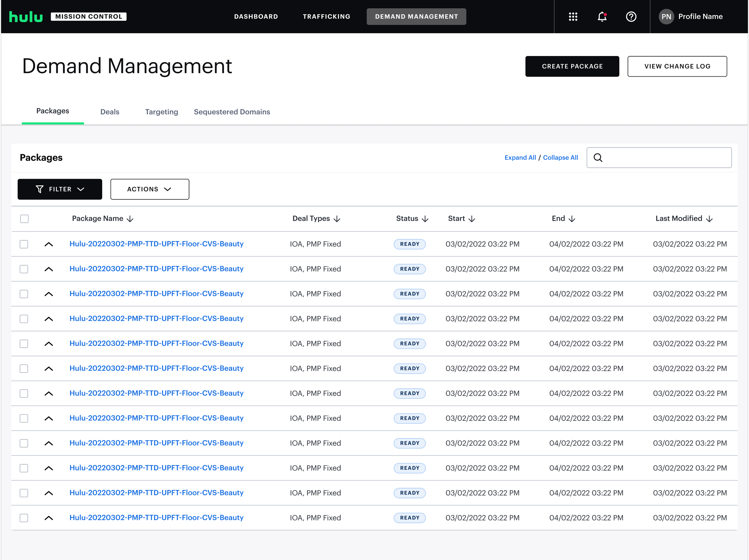Sort by Last Modified arrow

pyautogui.click(x=709, y=219)
